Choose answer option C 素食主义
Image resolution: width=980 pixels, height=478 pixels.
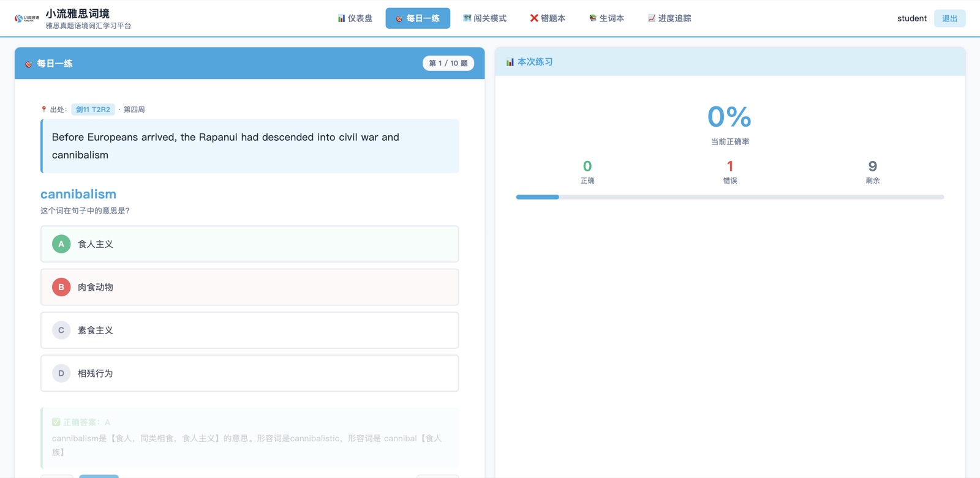(x=250, y=330)
